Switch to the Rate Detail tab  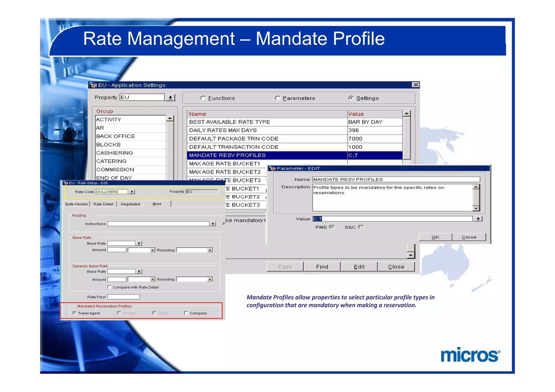click(103, 204)
